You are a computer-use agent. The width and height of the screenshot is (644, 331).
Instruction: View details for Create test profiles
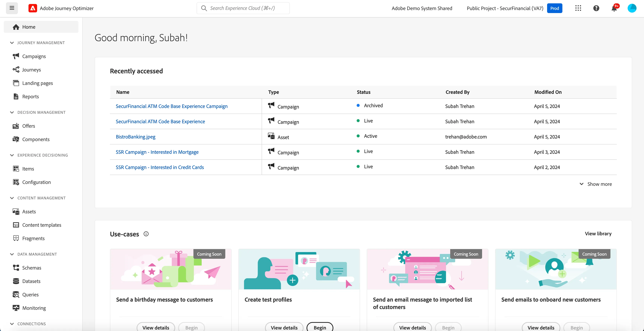point(284,327)
